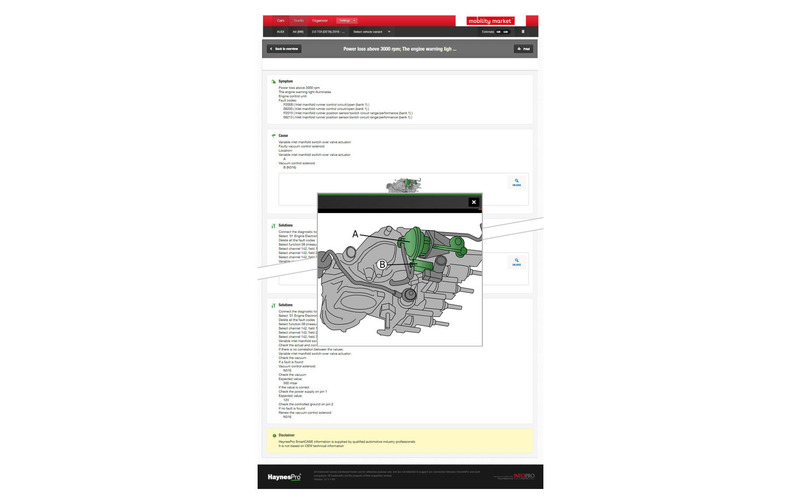The height and width of the screenshot is (500, 800).
Task: Open the Organizer tab
Action: point(320,20)
